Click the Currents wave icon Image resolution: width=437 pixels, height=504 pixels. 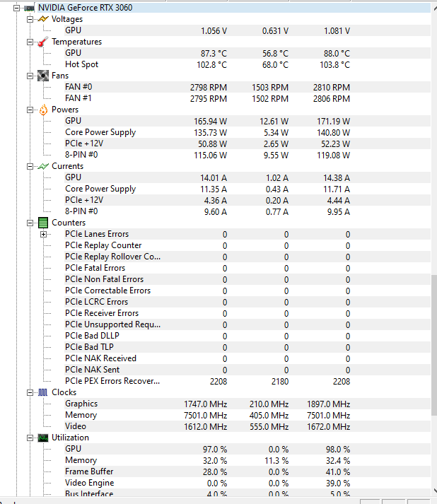(x=42, y=166)
